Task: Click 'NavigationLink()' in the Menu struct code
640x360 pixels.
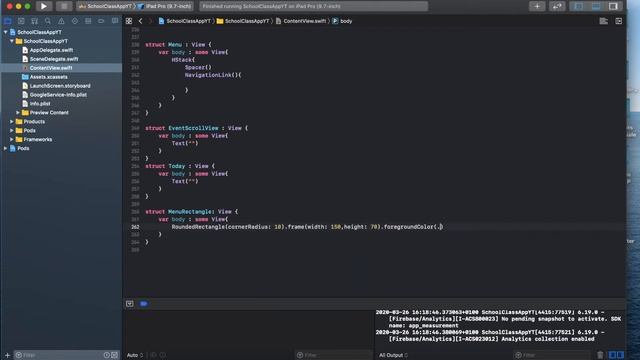Action: coord(211,75)
